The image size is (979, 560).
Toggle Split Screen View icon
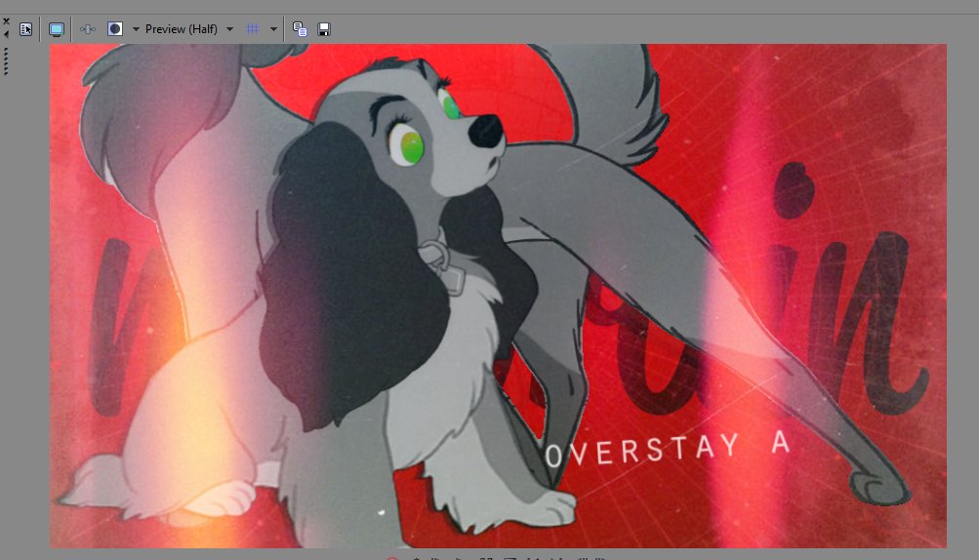pyautogui.click(x=115, y=29)
